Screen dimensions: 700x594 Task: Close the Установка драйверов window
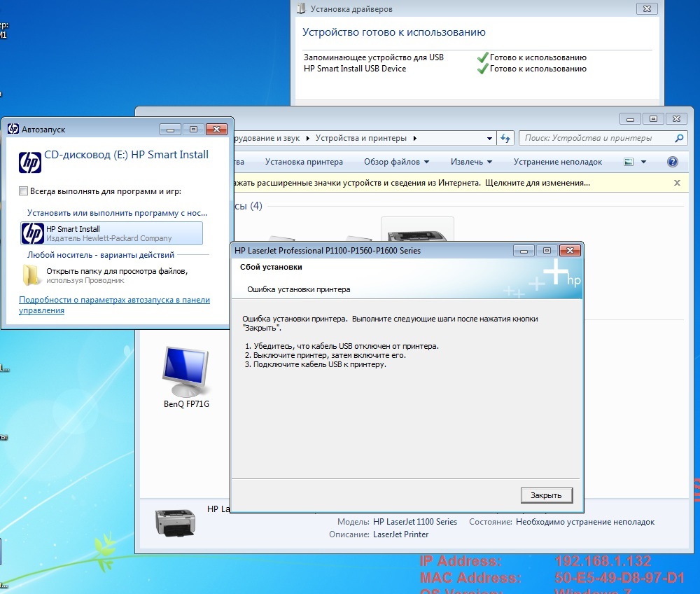click(646, 8)
